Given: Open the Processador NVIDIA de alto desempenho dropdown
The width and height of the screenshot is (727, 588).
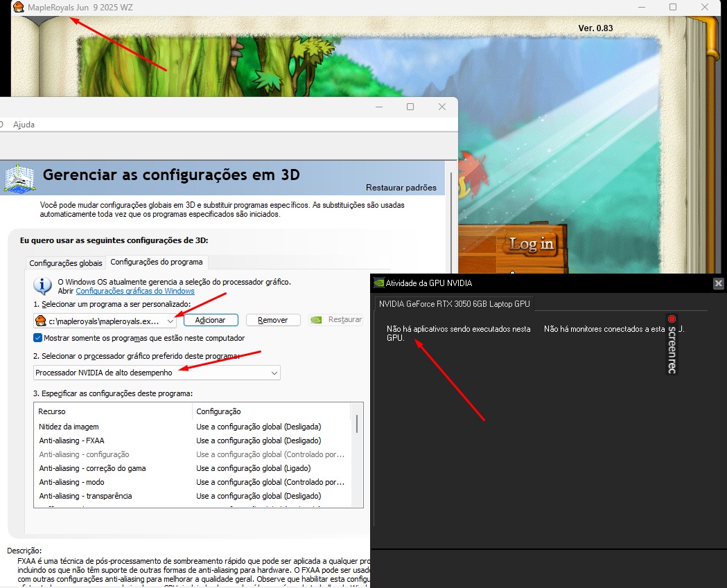Looking at the screenshot, I should 273,373.
